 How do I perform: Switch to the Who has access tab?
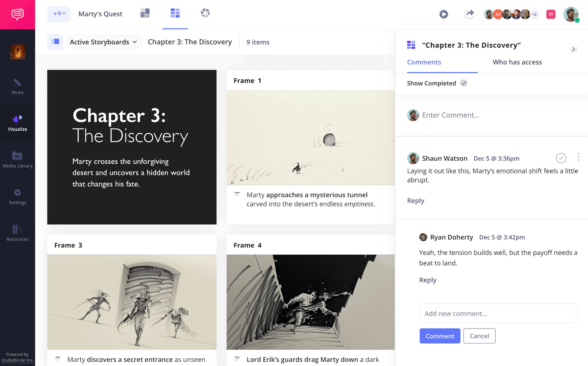pyautogui.click(x=517, y=62)
